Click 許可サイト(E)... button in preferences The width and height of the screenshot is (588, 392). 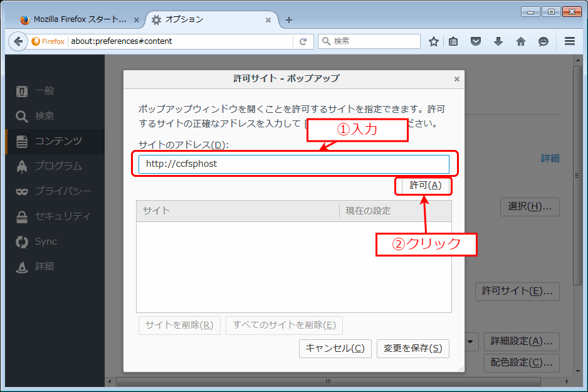pos(517,292)
